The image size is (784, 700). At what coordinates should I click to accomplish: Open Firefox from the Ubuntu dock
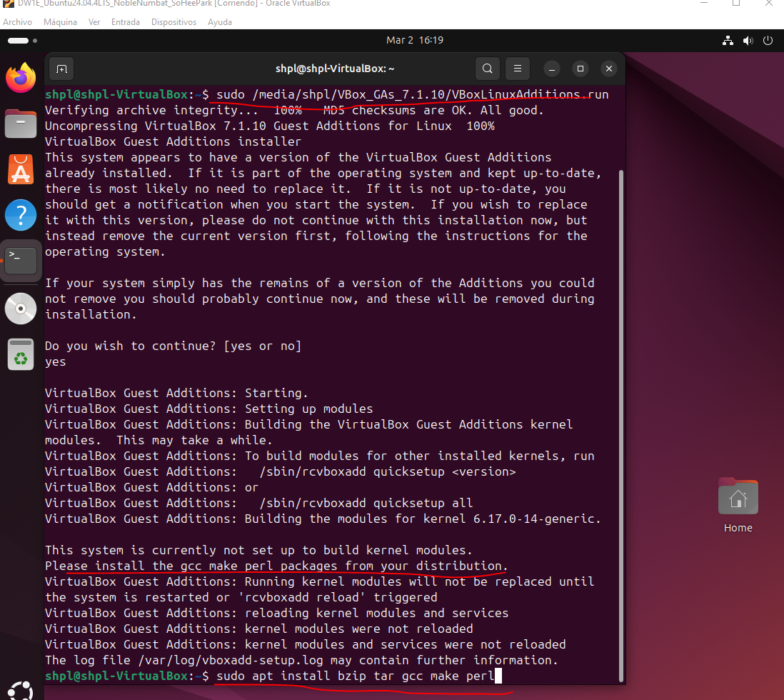click(21, 78)
